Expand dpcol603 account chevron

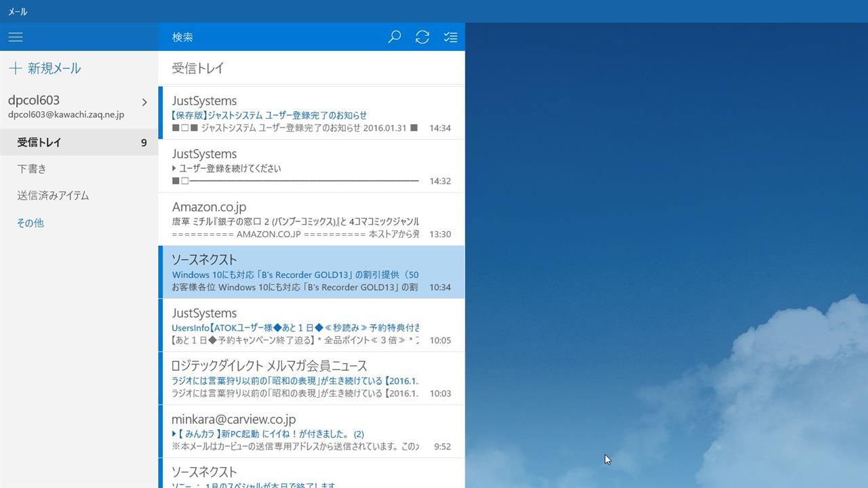click(144, 102)
